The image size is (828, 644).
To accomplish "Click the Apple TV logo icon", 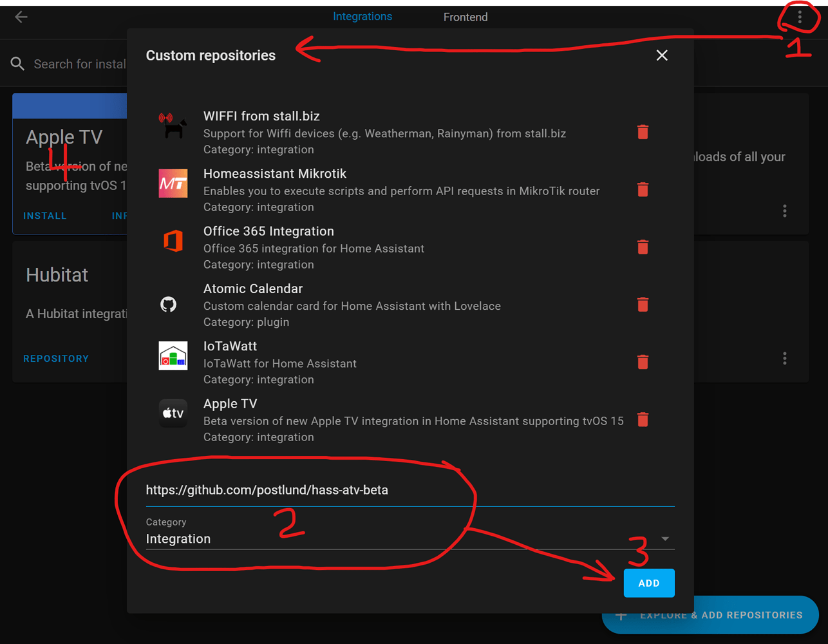I will pos(173,413).
